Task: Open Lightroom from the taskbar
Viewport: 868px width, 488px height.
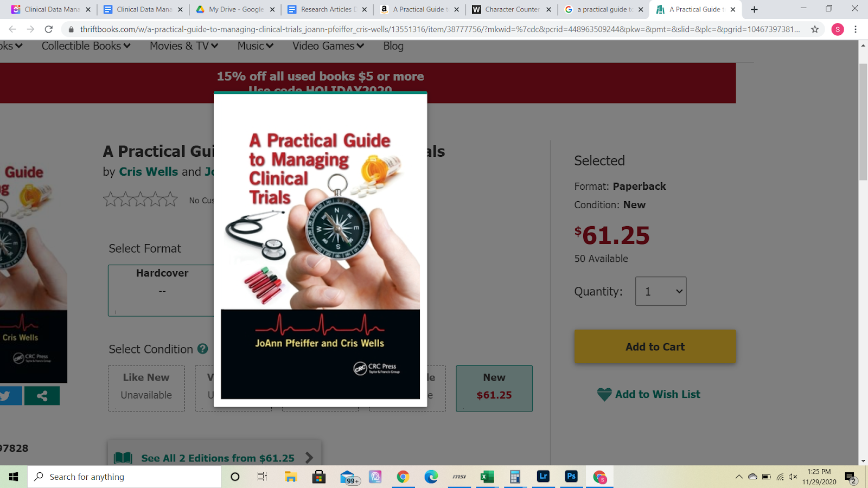Action: 543,477
